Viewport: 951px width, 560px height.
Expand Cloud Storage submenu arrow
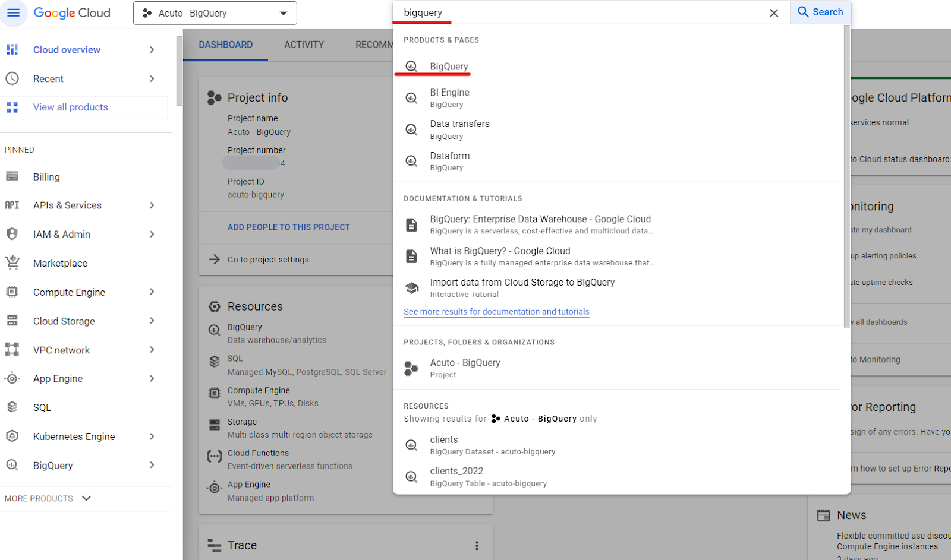point(152,321)
